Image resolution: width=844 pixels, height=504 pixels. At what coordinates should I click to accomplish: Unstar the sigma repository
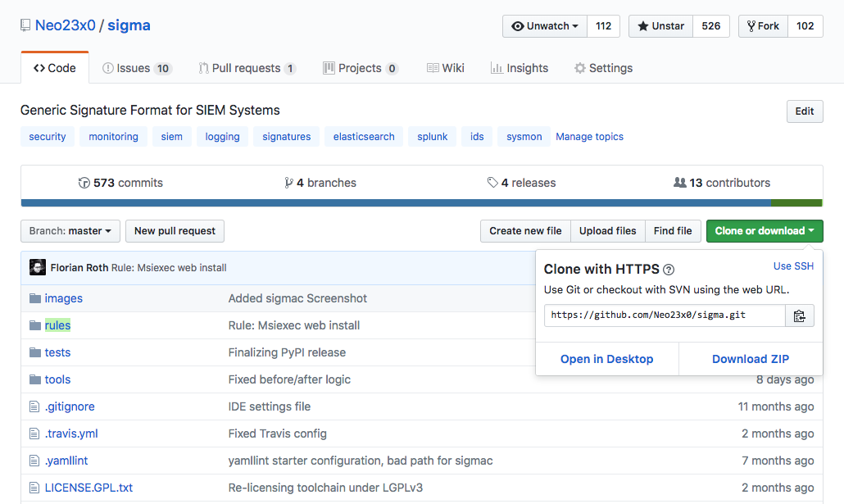click(x=660, y=26)
